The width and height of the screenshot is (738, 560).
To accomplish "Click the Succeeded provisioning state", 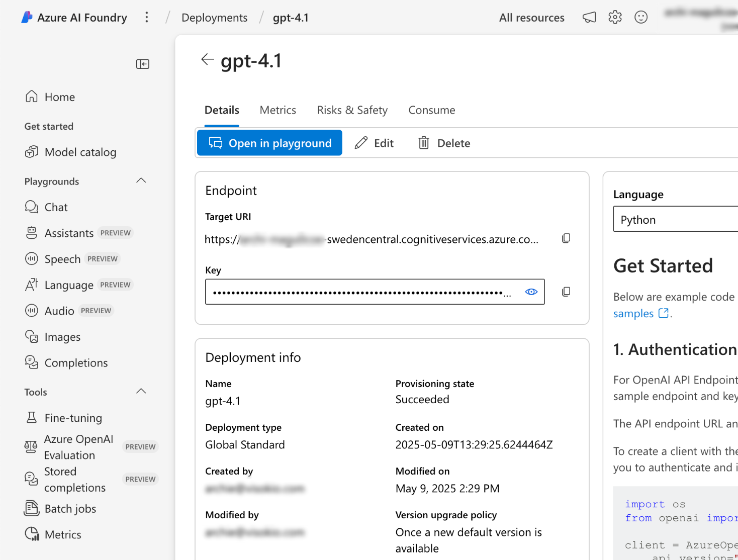I will coord(422,399).
